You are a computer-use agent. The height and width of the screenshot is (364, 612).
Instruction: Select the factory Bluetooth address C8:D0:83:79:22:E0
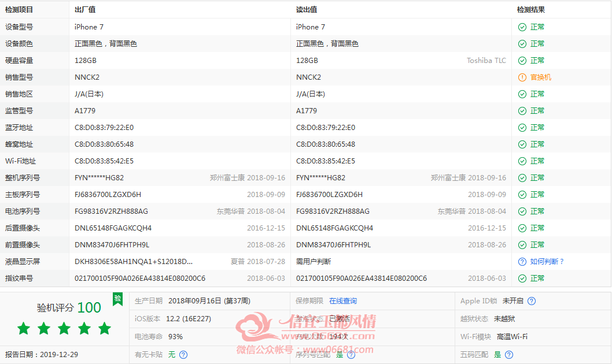click(x=104, y=128)
